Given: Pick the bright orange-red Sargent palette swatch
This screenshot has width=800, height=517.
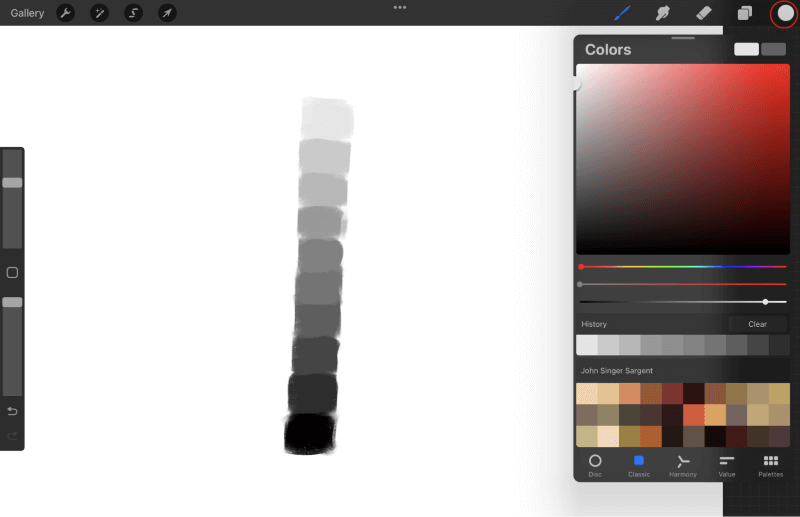Looking at the screenshot, I should tap(693, 415).
